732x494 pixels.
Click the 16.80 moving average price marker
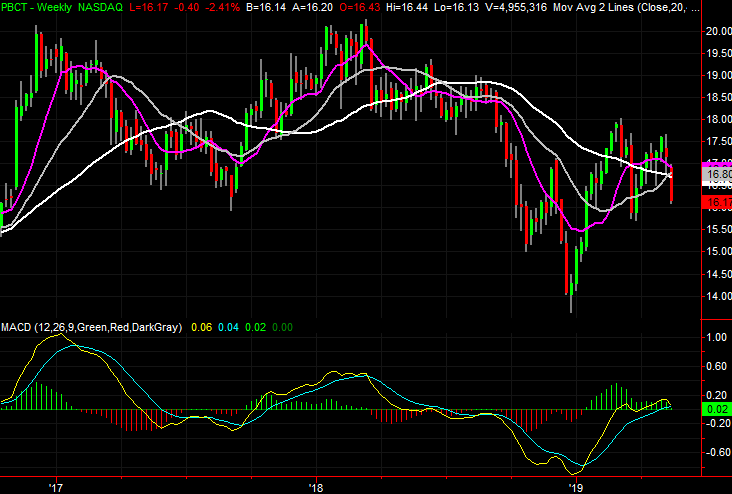tap(716, 175)
